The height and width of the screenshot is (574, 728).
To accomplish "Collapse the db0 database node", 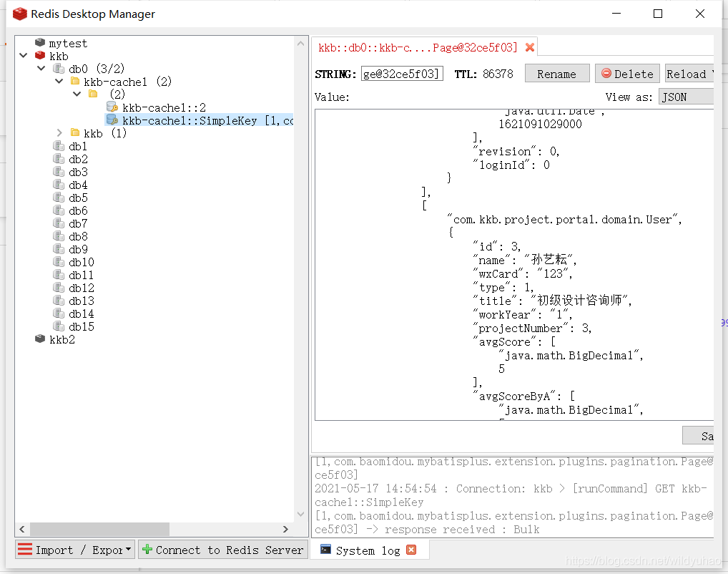I will [x=42, y=69].
